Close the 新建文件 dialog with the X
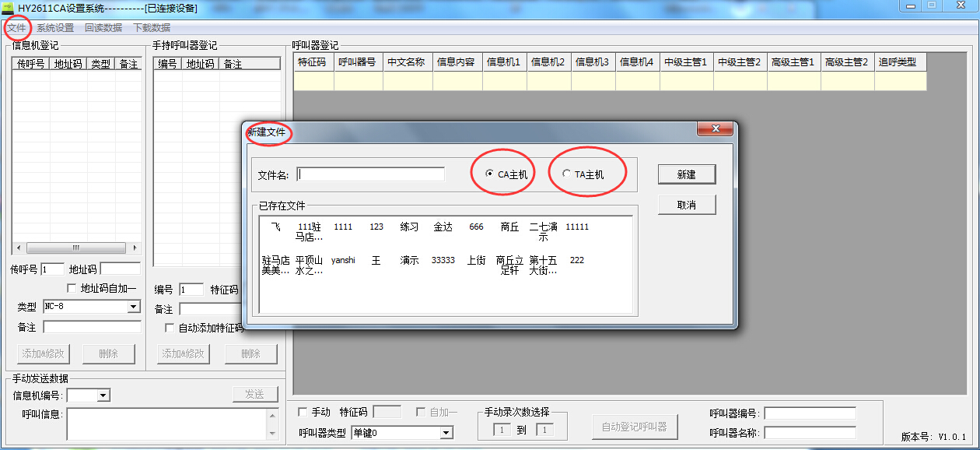Viewport: 980px width, 450px height. pos(716,130)
